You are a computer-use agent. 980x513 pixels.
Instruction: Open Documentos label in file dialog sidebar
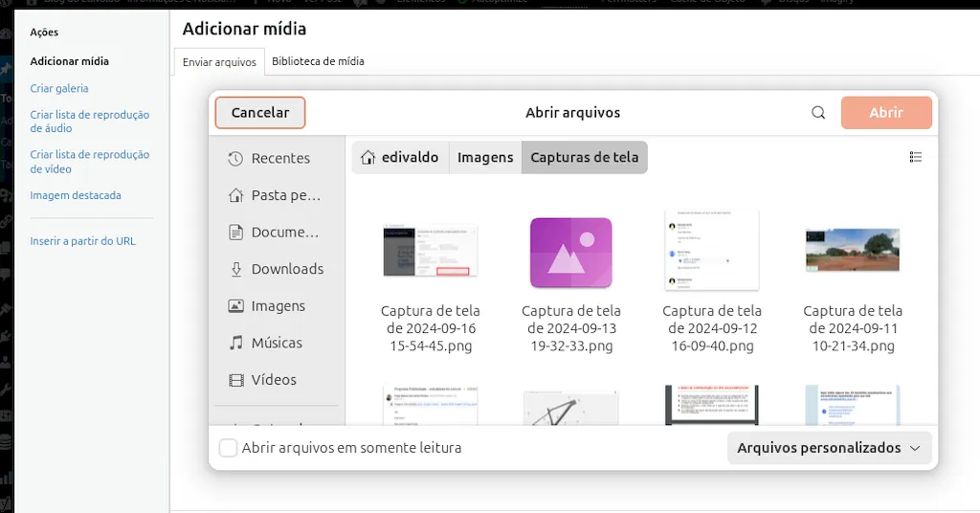point(285,233)
